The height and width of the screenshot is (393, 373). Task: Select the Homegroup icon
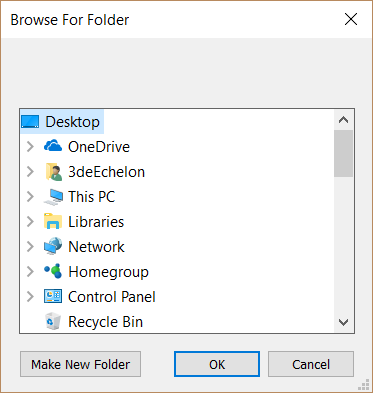click(x=53, y=271)
